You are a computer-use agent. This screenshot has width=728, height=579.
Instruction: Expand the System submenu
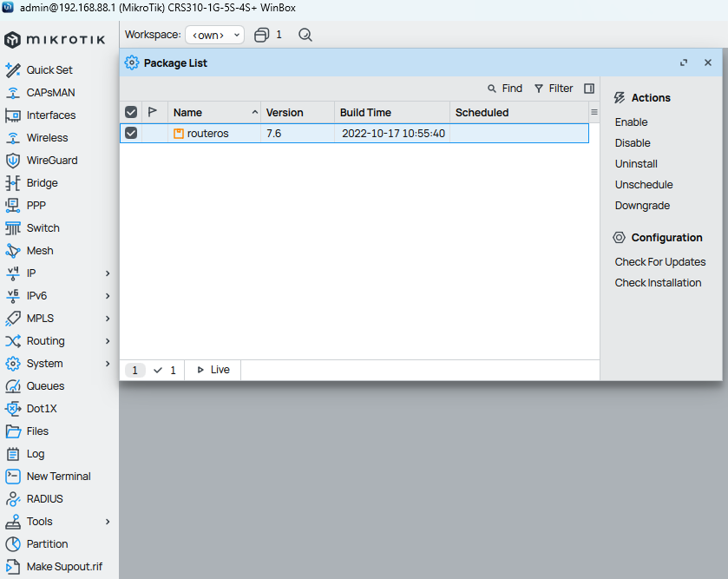[108, 364]
